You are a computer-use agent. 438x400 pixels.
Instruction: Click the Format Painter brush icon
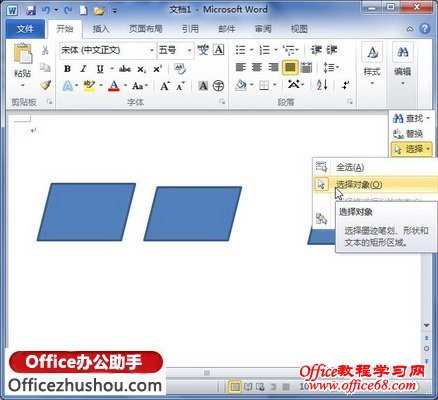45,85
